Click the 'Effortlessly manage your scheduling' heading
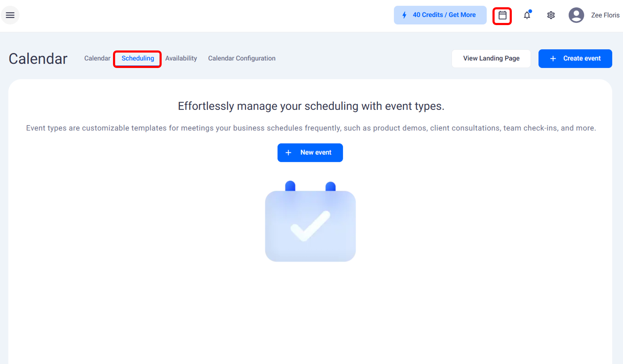This screenshot has width=623, height=364. click(x=311, y=106)
